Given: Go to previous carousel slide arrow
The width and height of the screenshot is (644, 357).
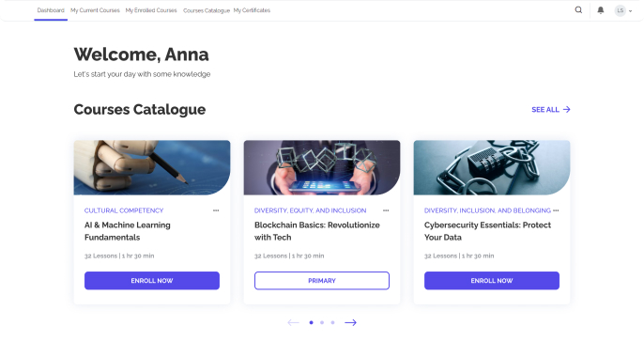Looking at the screenshot, I should pyautogui.click(x=293, y=322).
